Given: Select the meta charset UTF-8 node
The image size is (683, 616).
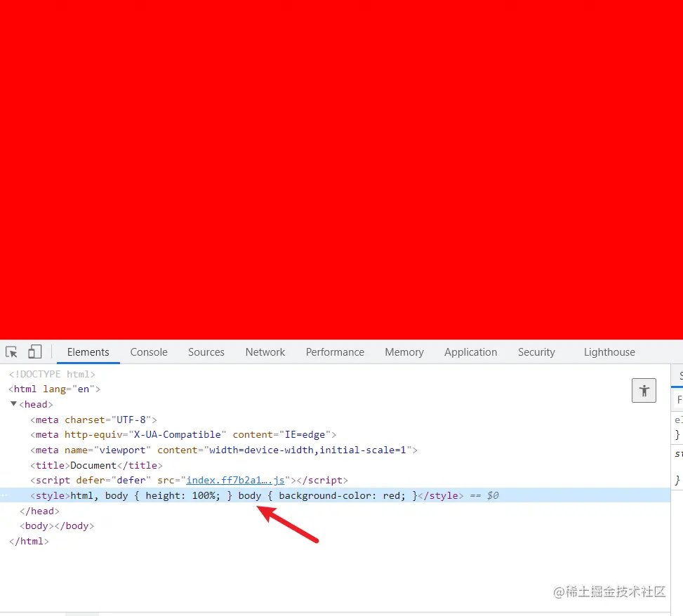Looking at the screenshot, I should 93,420.
